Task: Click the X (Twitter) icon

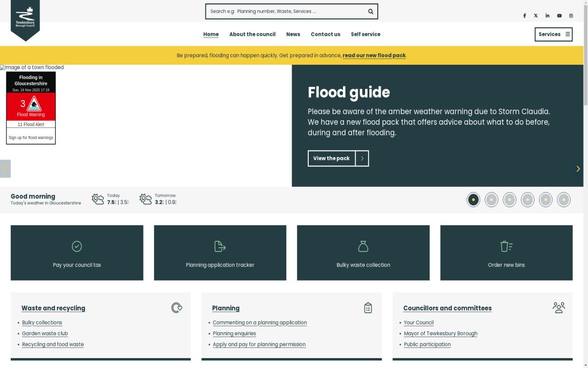Action: (536, 15)
